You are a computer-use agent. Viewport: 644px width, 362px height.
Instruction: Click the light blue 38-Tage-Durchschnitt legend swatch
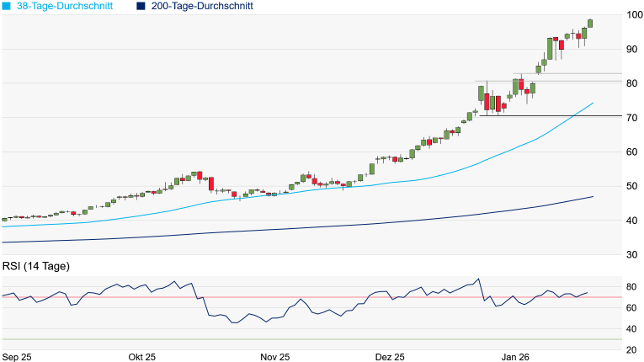click(x=7, y=6)
